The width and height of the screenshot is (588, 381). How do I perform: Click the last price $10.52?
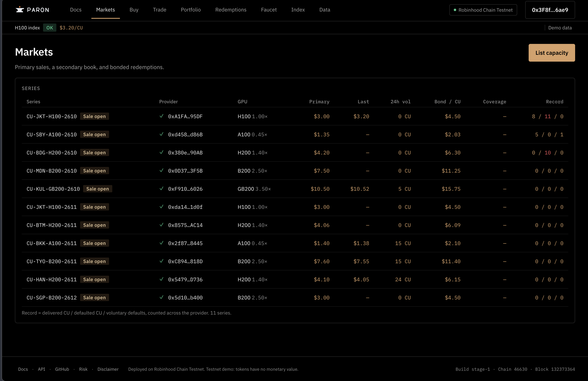pos(360,189)
